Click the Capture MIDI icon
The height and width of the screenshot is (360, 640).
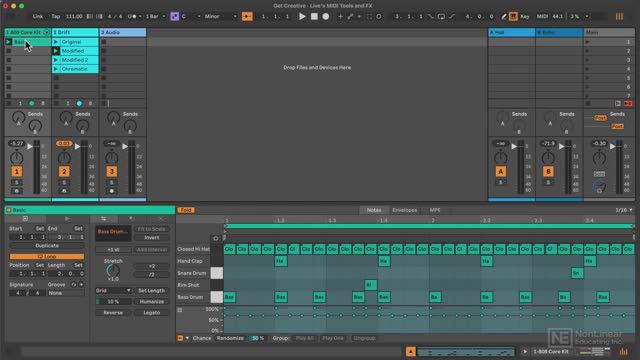(369, 16)
